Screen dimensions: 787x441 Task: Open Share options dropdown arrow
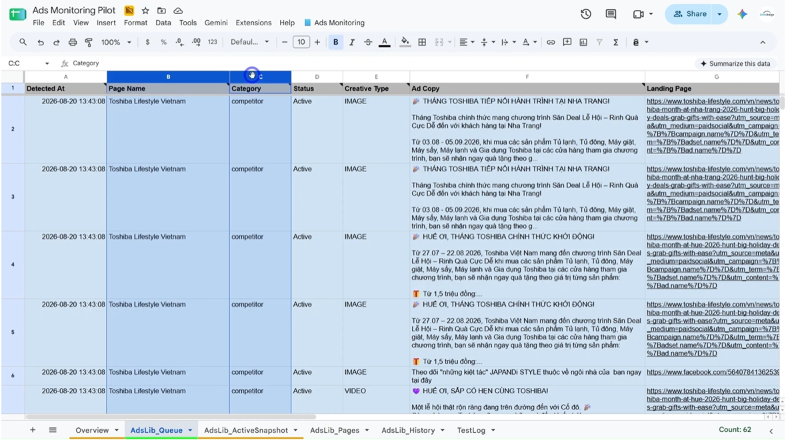[x=720, y=14]
